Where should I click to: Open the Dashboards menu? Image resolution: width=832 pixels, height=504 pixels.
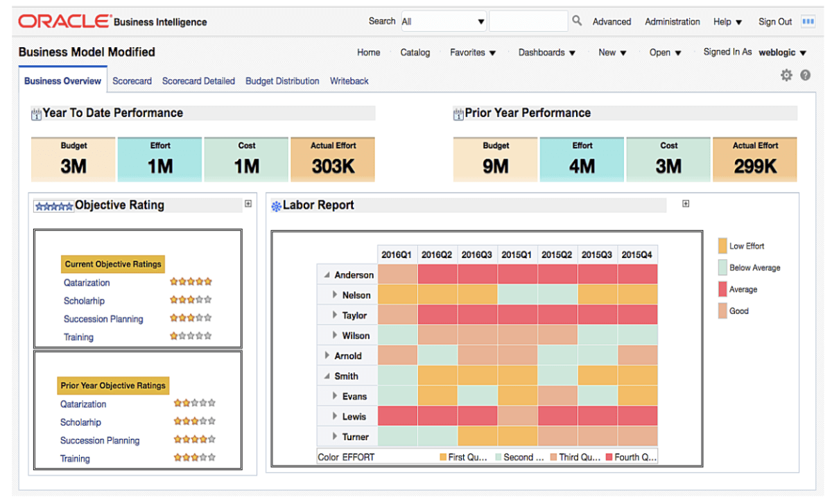tap(547, 53)
